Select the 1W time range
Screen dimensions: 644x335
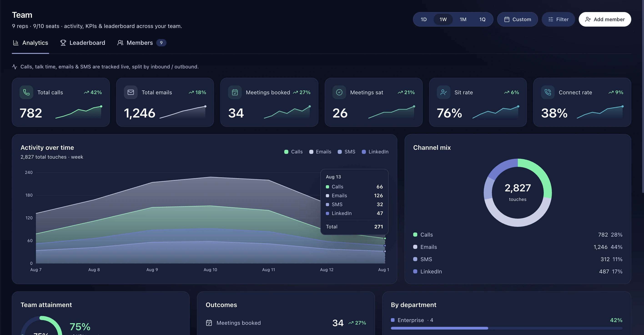[443, 19]
